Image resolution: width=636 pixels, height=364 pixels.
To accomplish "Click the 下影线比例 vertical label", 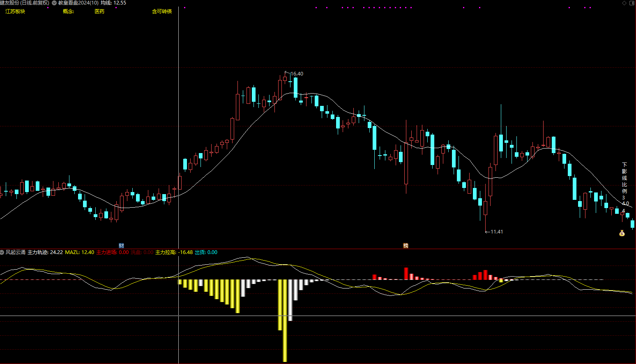I will tap(624, 178).
